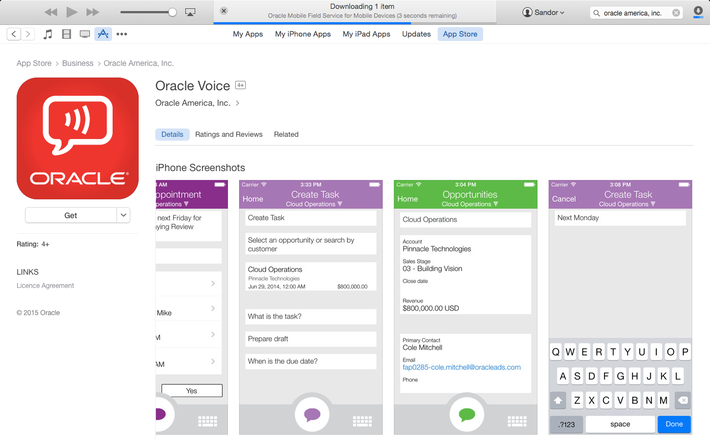Screen dimensions: 710x443
Task: View the Create Task keyboard screenshot
Action: click(620, 307)
